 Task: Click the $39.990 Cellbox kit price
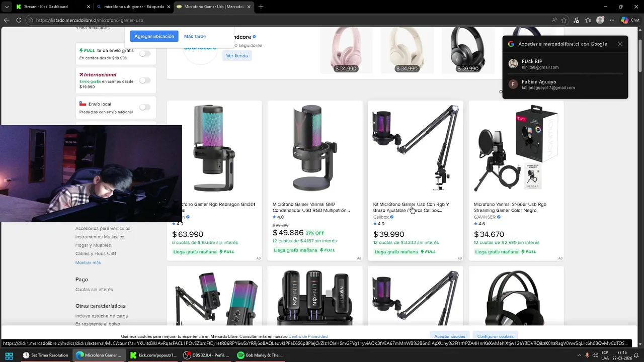388,234
